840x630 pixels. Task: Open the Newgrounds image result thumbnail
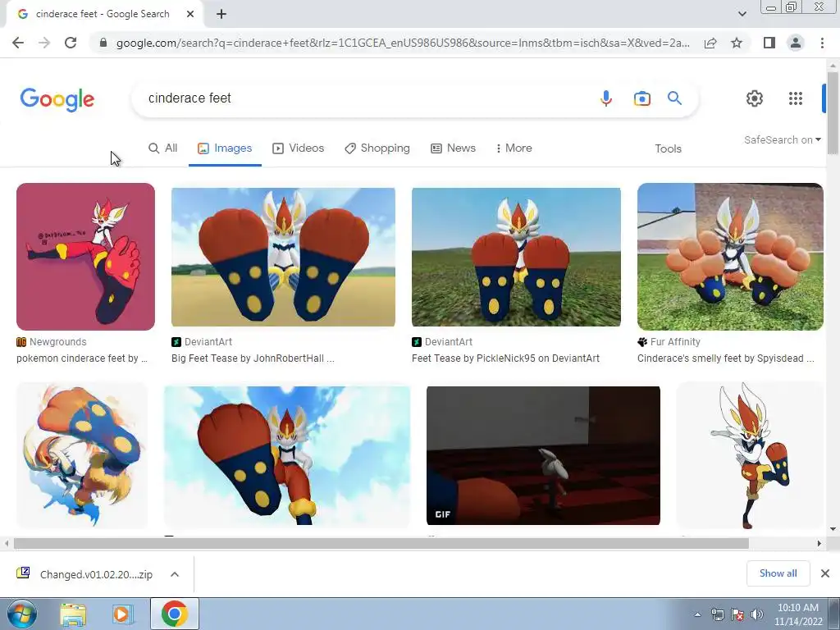85,257
